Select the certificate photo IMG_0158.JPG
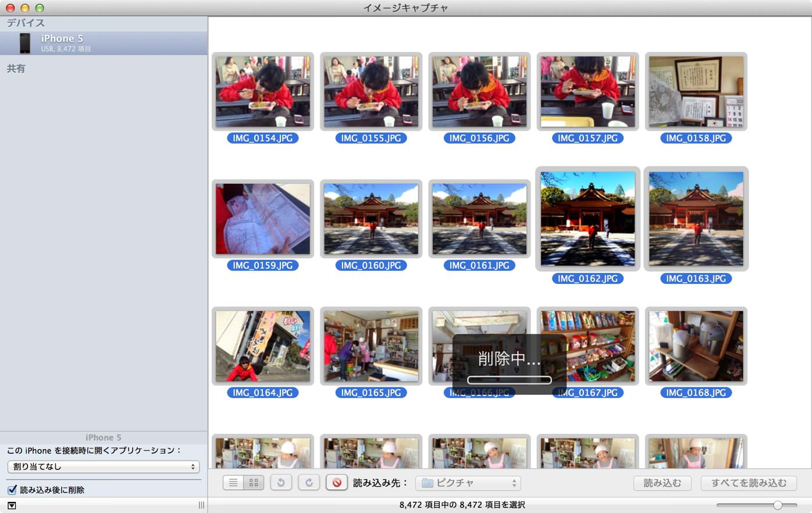This screenshot has height=513, width=812. point(696,91)
